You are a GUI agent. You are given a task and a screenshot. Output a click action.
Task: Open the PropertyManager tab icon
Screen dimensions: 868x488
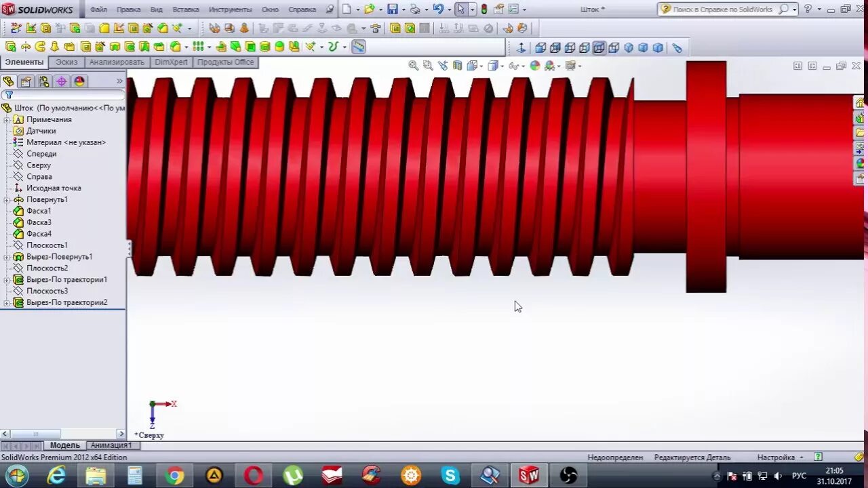[26, 81]
